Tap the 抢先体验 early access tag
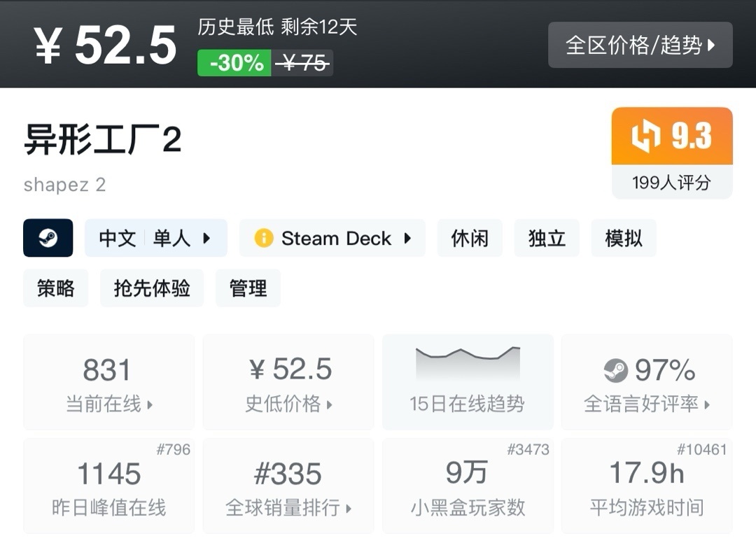The image size is (756, 543). pos(152,288)
